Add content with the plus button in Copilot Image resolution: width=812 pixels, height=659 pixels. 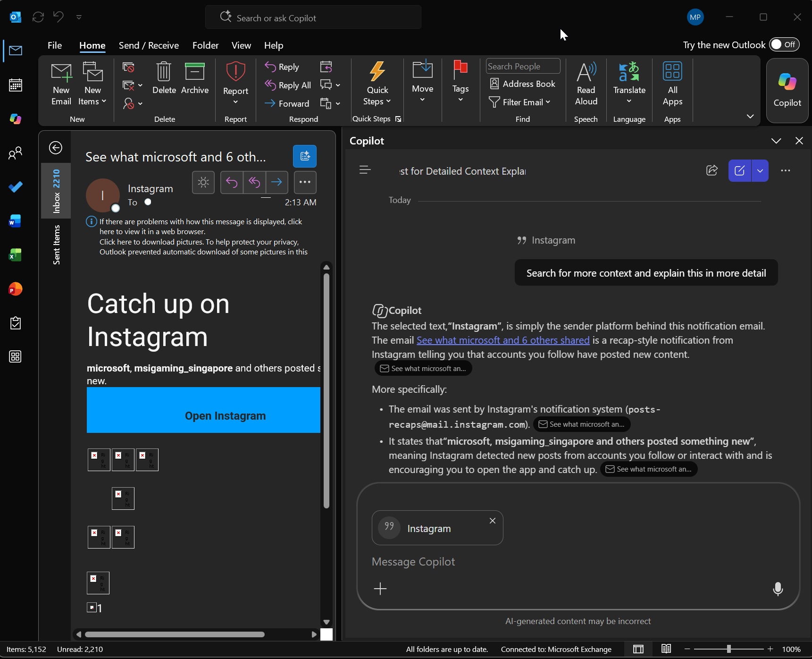coord(380,589)
